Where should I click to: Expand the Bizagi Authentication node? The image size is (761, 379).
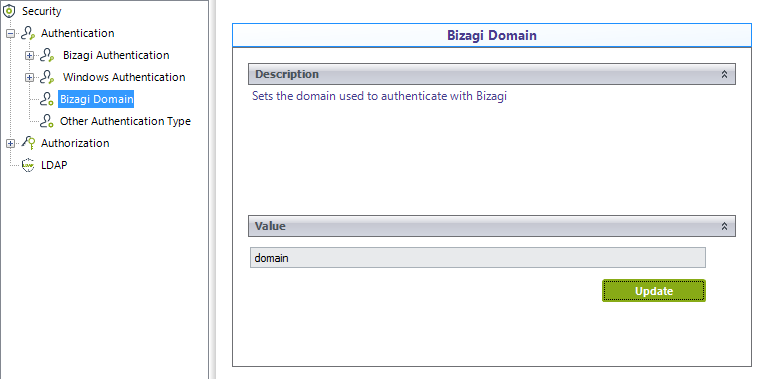pos(30,55)
